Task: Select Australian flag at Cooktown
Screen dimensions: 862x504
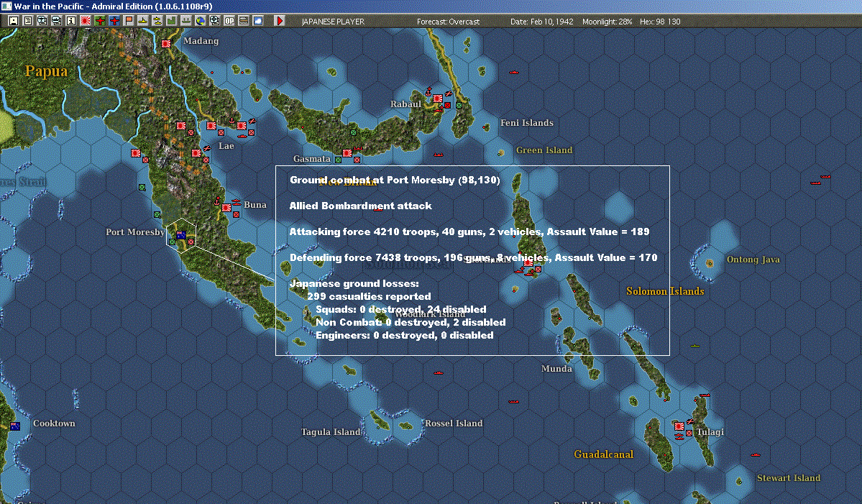Action: pos(15,426)
